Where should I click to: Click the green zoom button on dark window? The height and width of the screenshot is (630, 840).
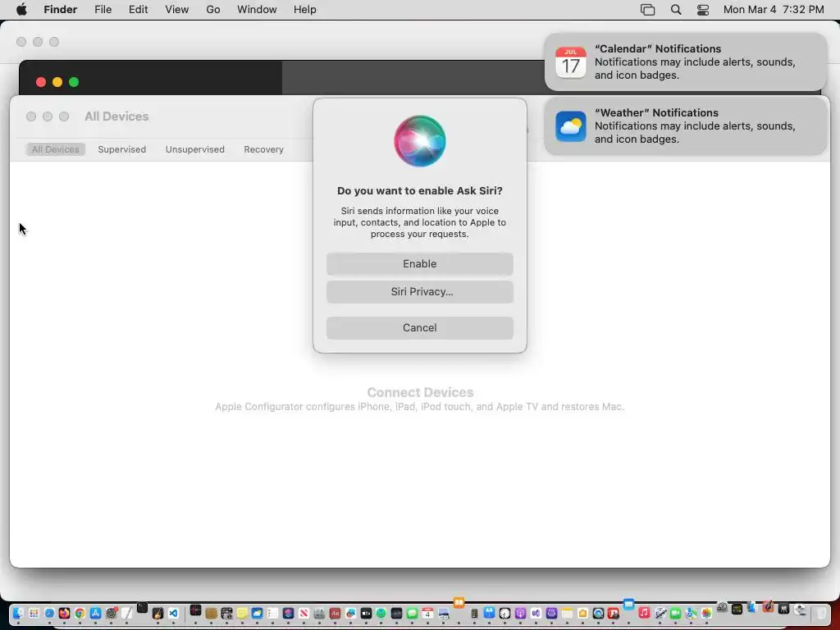[74, 82]
